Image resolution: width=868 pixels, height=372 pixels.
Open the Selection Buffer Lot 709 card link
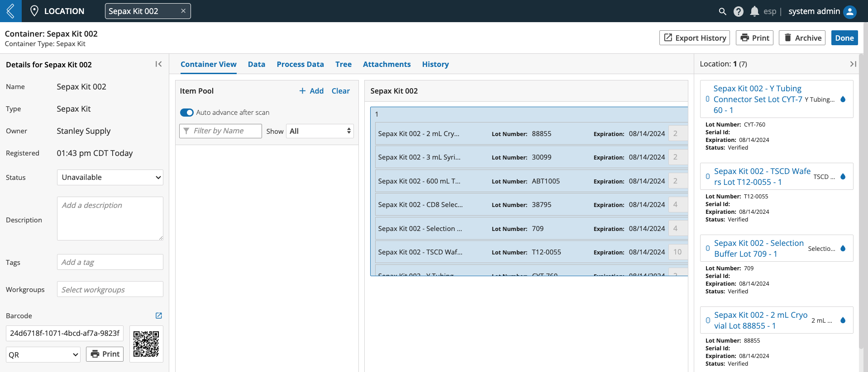pos(759,249)
